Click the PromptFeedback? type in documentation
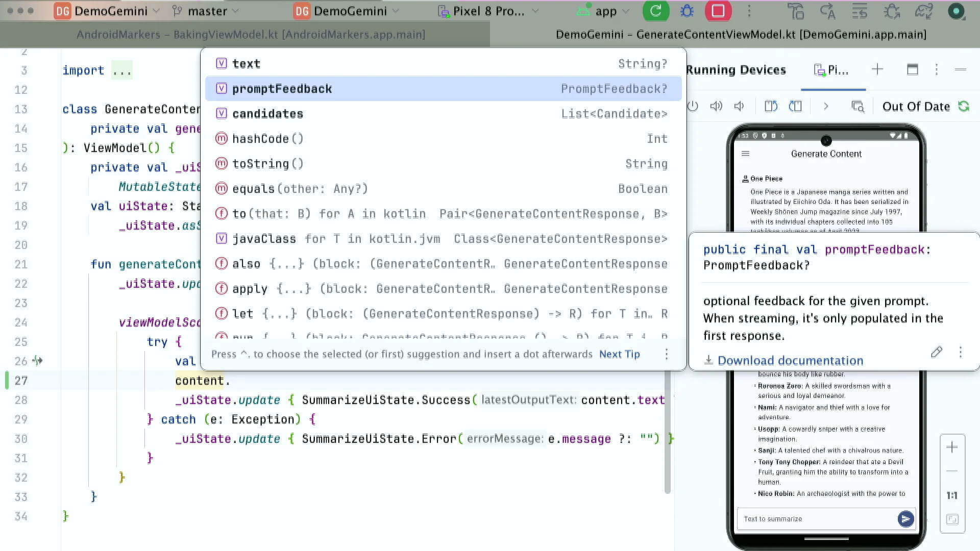980x551 pixels. click(x=756, y=265)
